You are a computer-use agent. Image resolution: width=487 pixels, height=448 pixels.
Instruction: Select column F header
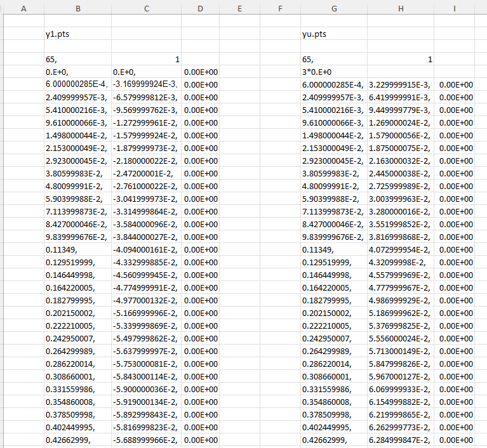coord(280,9)
